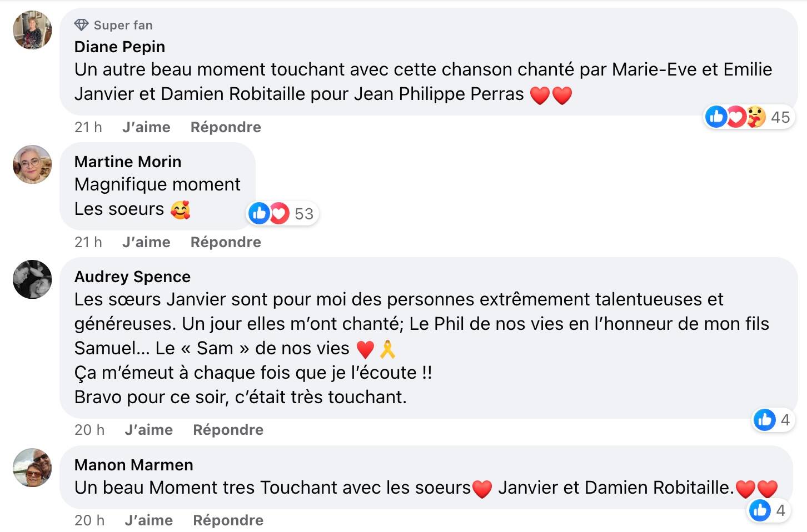Open Martine Morin's profile avatar
The height and width of the screenshot is (532, 807).
32,164
